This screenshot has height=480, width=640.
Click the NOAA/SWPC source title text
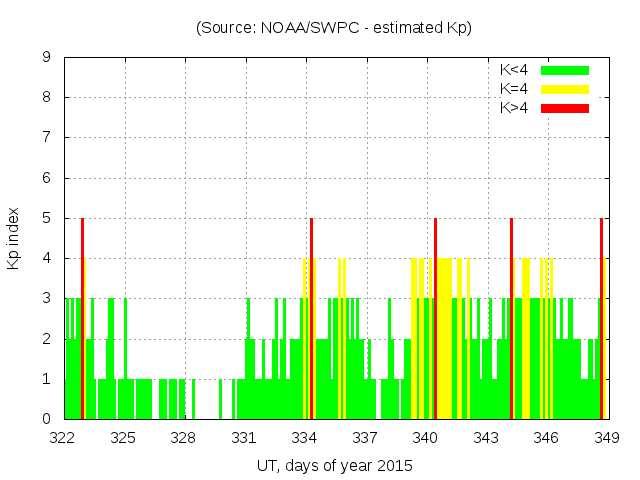(334, 28)
